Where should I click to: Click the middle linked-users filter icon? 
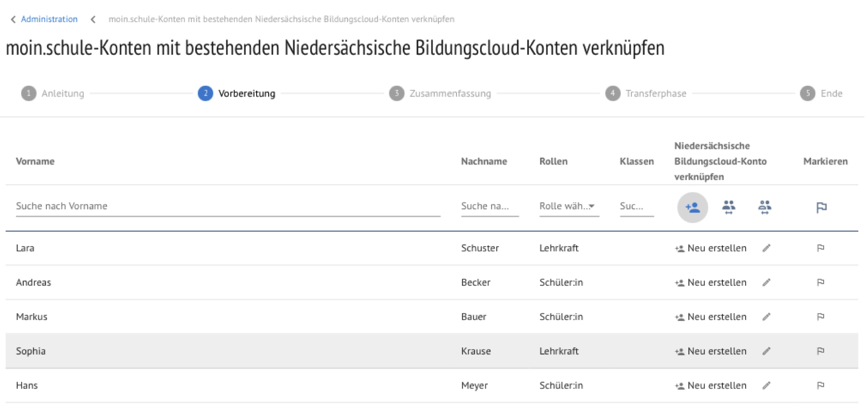tap(728, 207)
